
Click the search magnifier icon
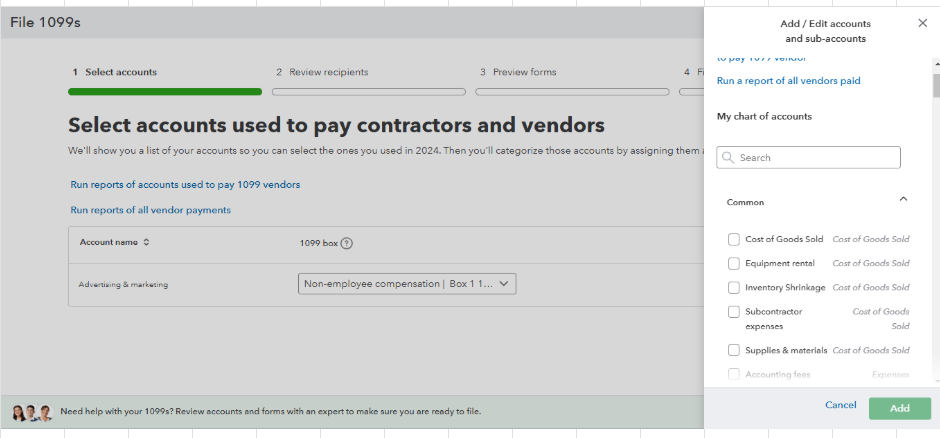click(x=728, y=158)
